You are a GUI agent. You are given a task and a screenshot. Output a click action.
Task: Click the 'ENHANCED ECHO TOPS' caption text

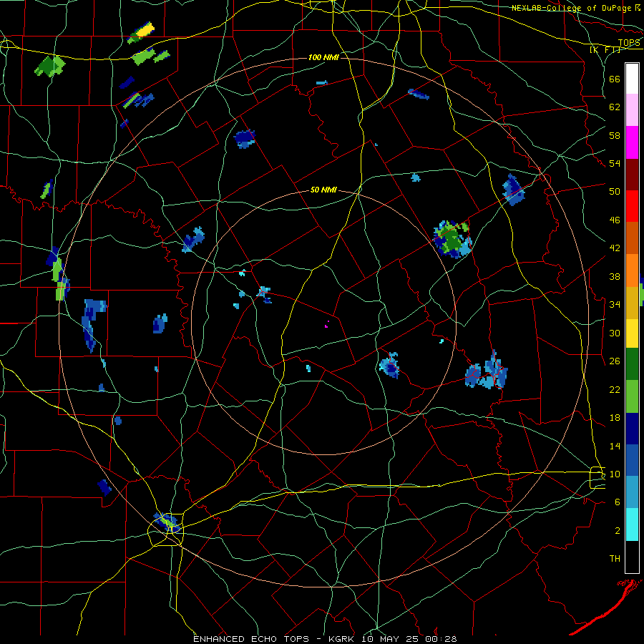pos(255,639)
